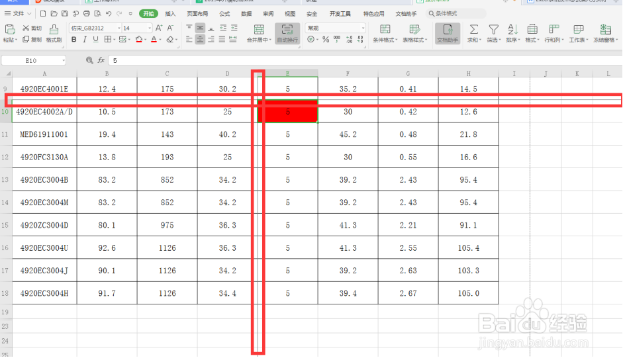Increase font size with A+ icon

158,28
